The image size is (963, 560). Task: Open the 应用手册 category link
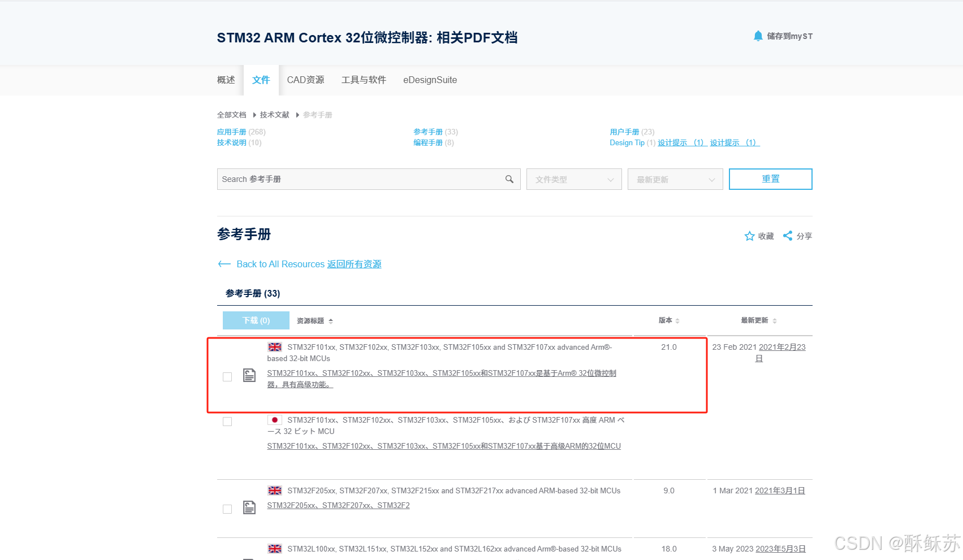[232, 132]
